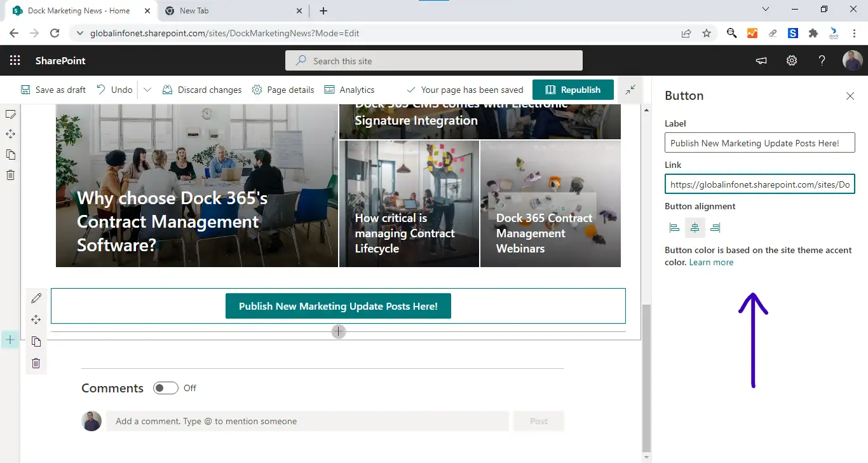Discard changes to the page
868x463 pixels.
click(x=202, y=90)
